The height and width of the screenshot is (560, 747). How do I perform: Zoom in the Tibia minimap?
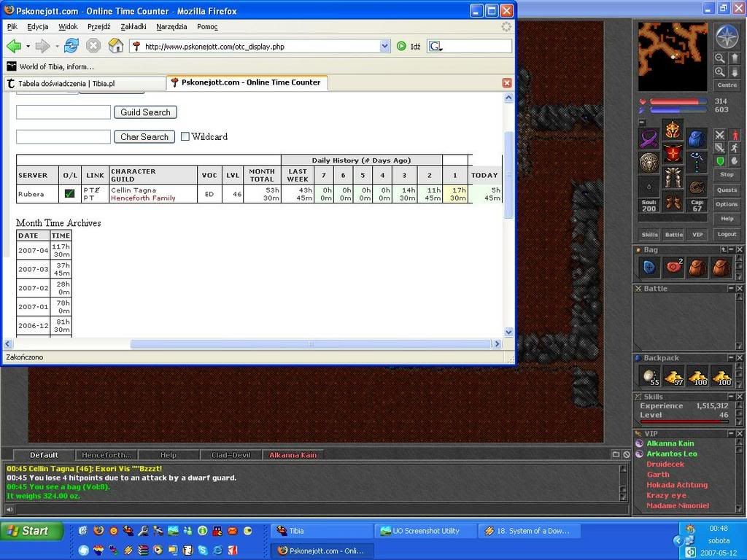(720, 72)
